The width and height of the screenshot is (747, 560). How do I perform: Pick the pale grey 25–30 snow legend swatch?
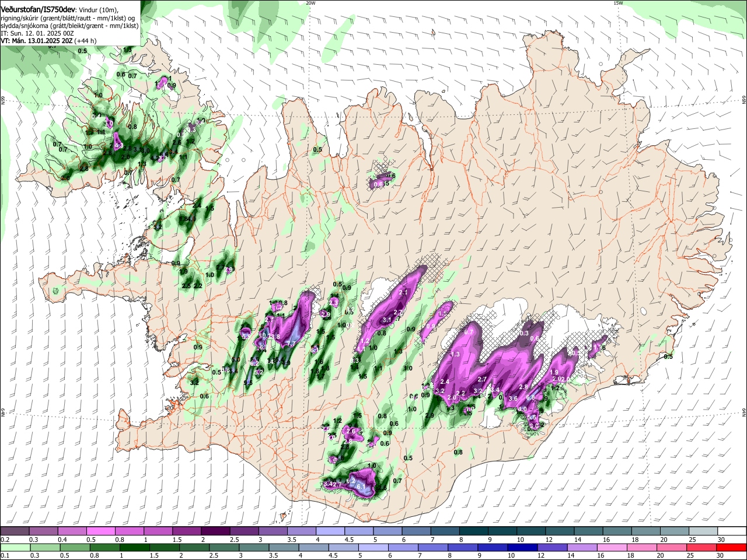[x=703, y=531]
